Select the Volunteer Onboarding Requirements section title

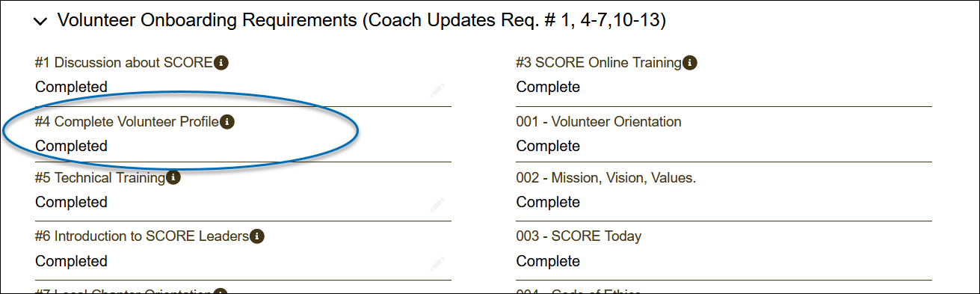click(362, 22)
